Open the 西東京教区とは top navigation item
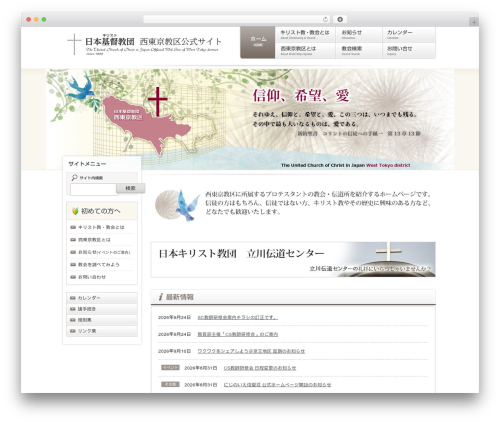Image resolution: width=500 pixels, height=423 pixels. click(x=305, y=50)
